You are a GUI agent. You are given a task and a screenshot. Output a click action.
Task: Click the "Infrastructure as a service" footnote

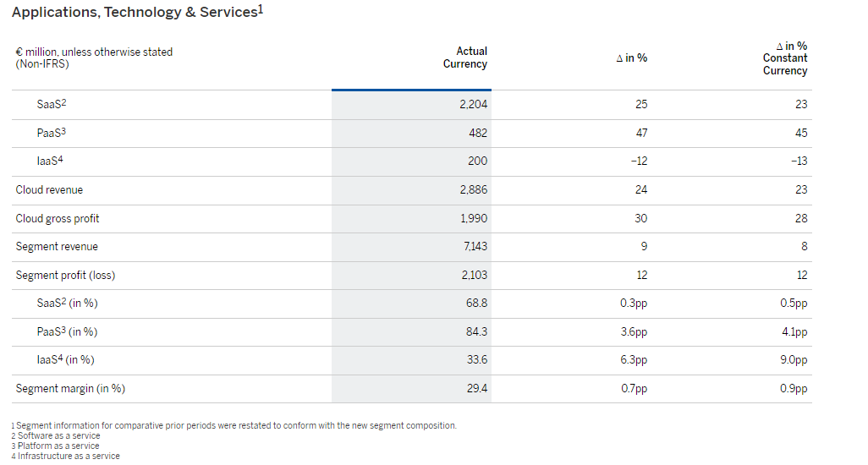pyautogui.click(x=69, y=457)
